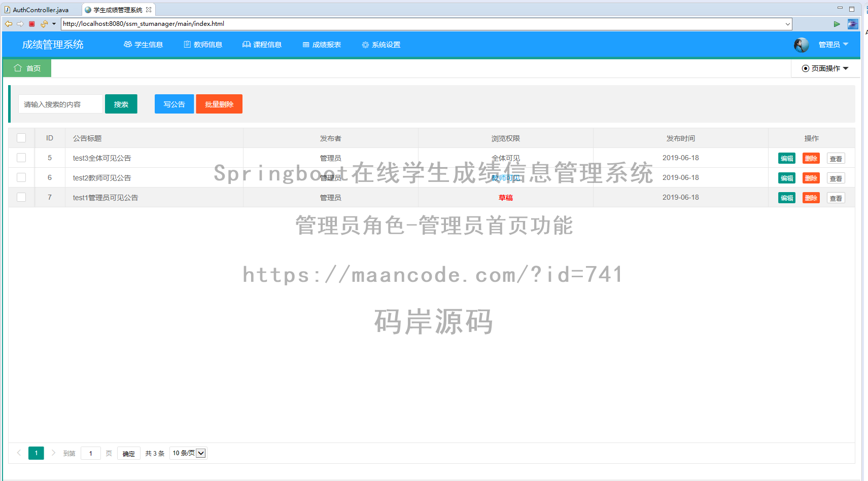Image resolution: width=868 pixels, height=481 pixels.
Task: Click the browser back arrow icon
Action: (x=9, y=24)
